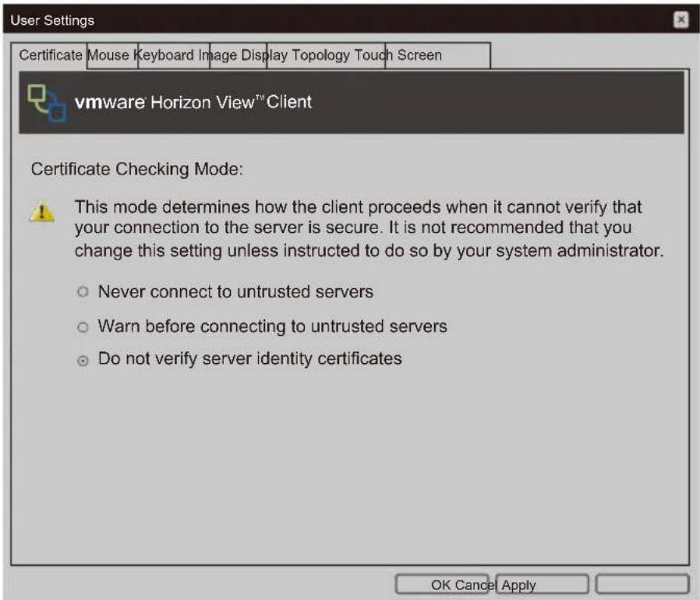Click the yellow warning triangle icon

[x=42, y=210]
